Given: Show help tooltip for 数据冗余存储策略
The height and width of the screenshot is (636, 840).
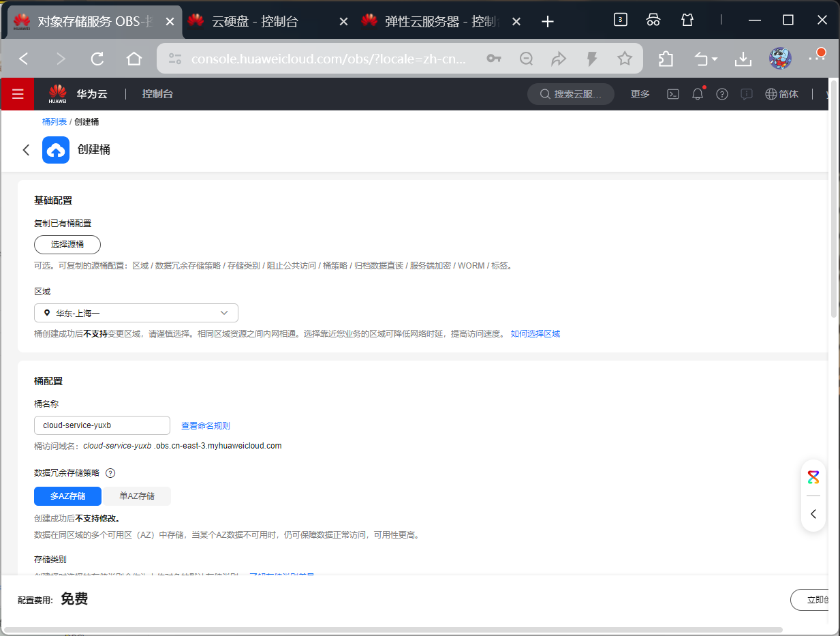Looking at the screenshot, I should [x=110, y=473].
